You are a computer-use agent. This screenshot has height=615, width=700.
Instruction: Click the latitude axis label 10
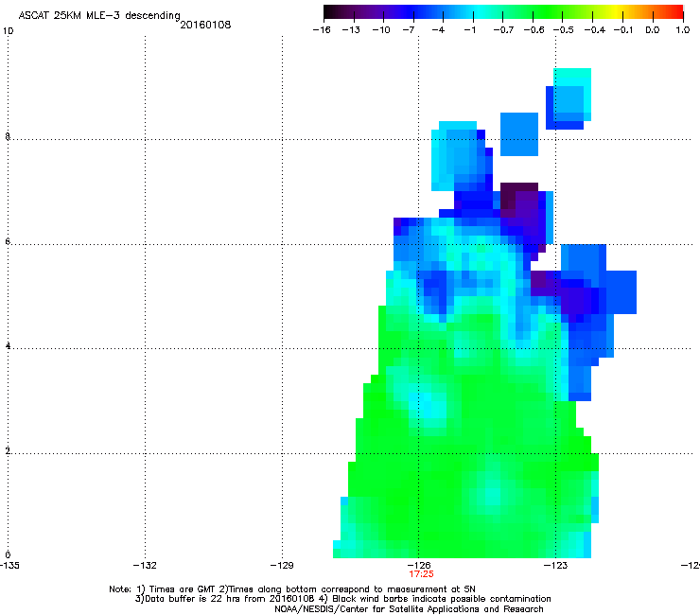click(8, 31)
